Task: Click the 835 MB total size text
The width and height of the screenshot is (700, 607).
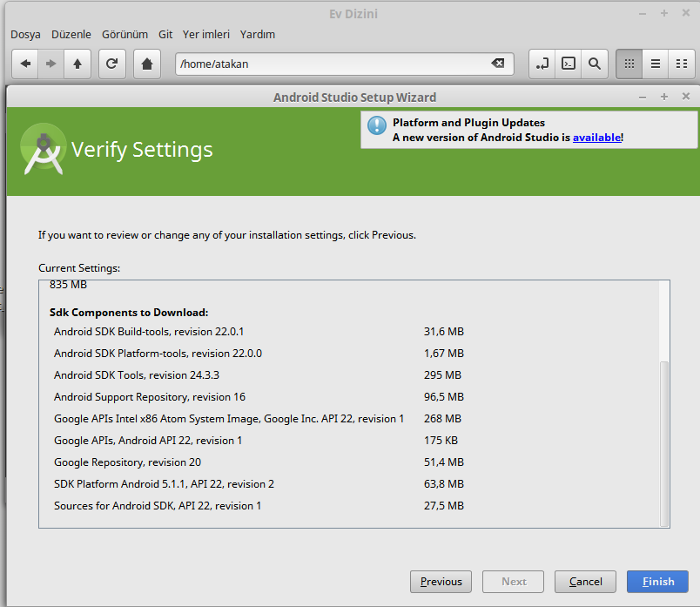Action: [68, 285]
